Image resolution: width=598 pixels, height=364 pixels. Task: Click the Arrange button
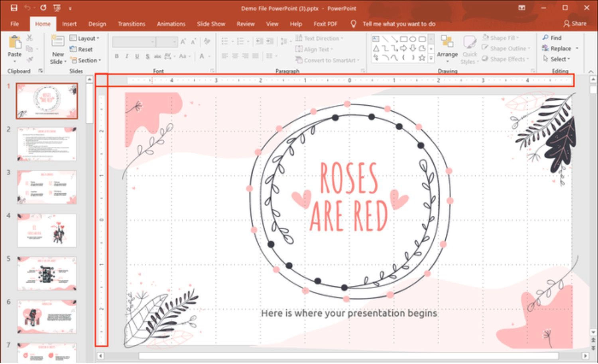tap(447, 49)
